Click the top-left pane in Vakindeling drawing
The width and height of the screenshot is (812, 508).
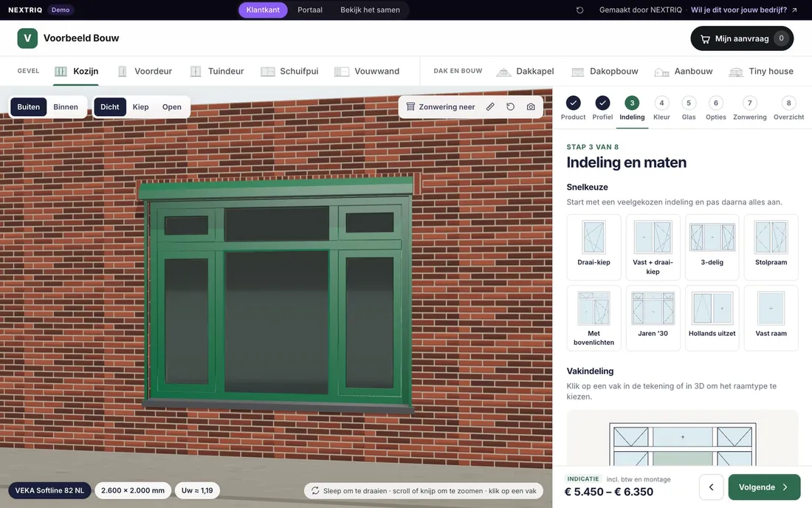[x=630, y=436]
